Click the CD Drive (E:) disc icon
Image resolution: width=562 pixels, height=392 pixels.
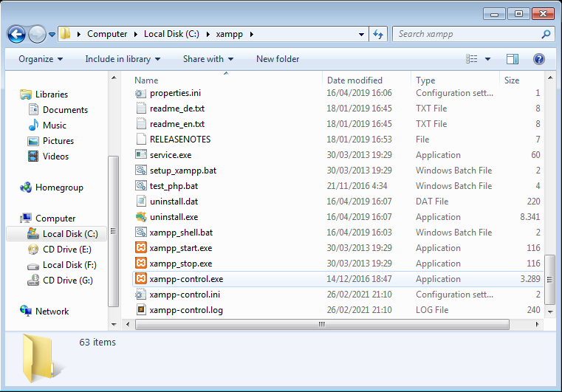click(33, 249)
